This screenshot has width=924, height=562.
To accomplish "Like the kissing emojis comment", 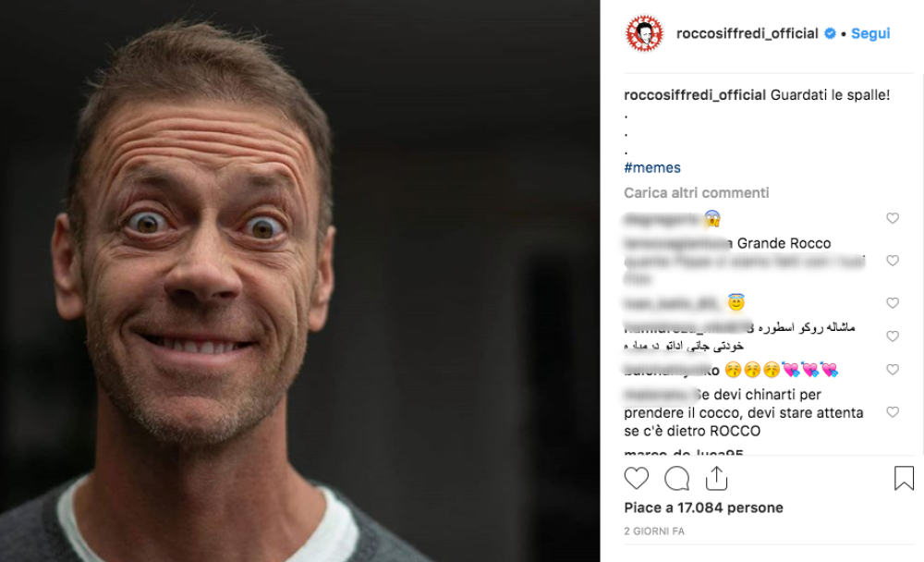I will click(x=893, y=370).
